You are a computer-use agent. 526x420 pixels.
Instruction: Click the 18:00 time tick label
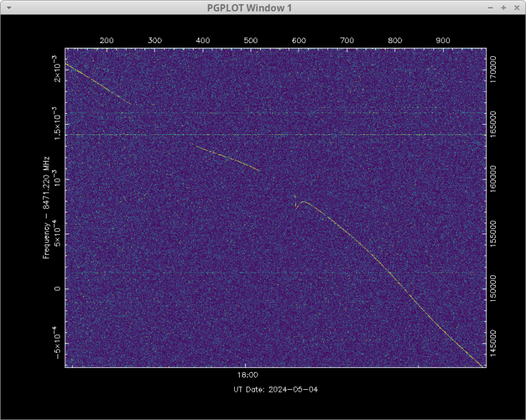(x=247, y=375)
